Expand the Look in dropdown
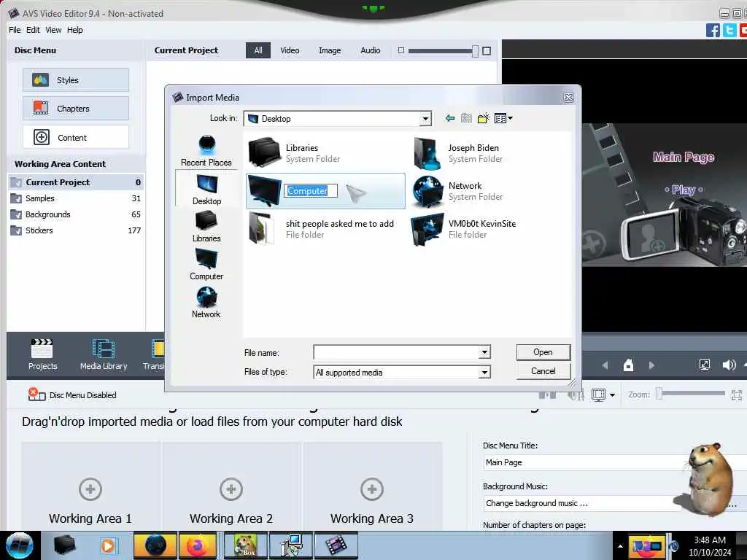747x560 pixels. (x=425, y=119)
